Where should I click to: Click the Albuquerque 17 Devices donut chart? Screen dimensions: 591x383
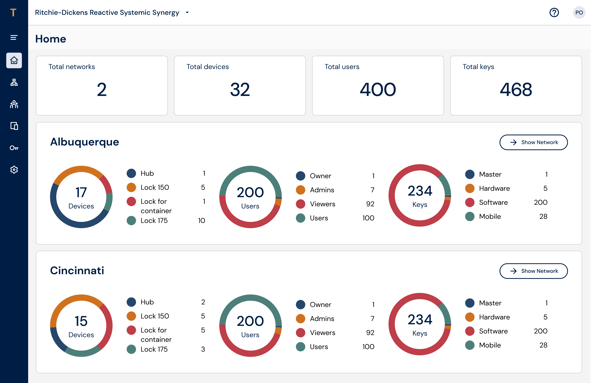(81, 197)
